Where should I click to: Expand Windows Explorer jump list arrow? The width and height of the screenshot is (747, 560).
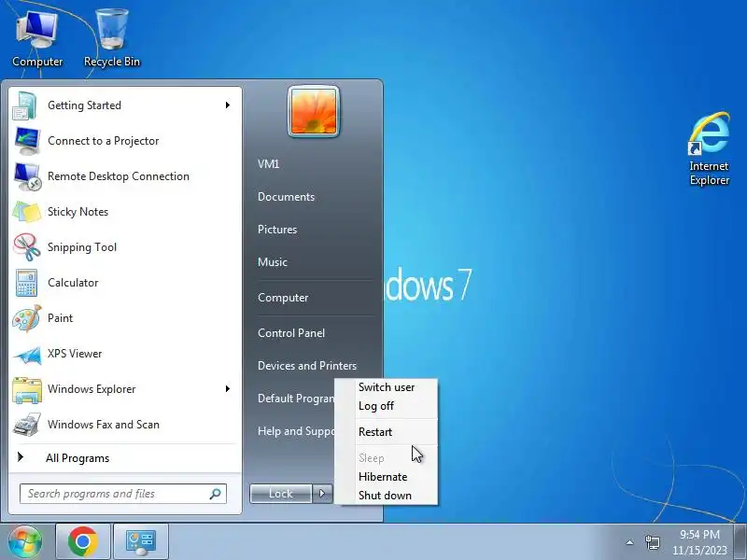coord(228,389)
